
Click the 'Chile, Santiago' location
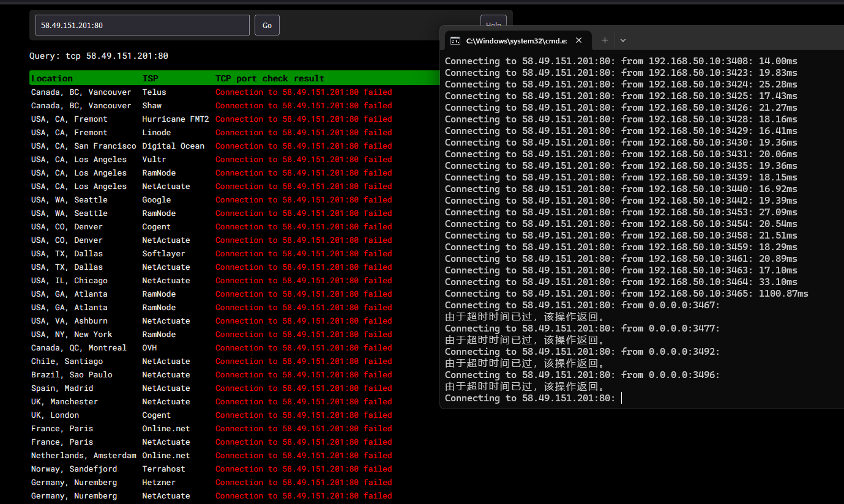[67, 361]
